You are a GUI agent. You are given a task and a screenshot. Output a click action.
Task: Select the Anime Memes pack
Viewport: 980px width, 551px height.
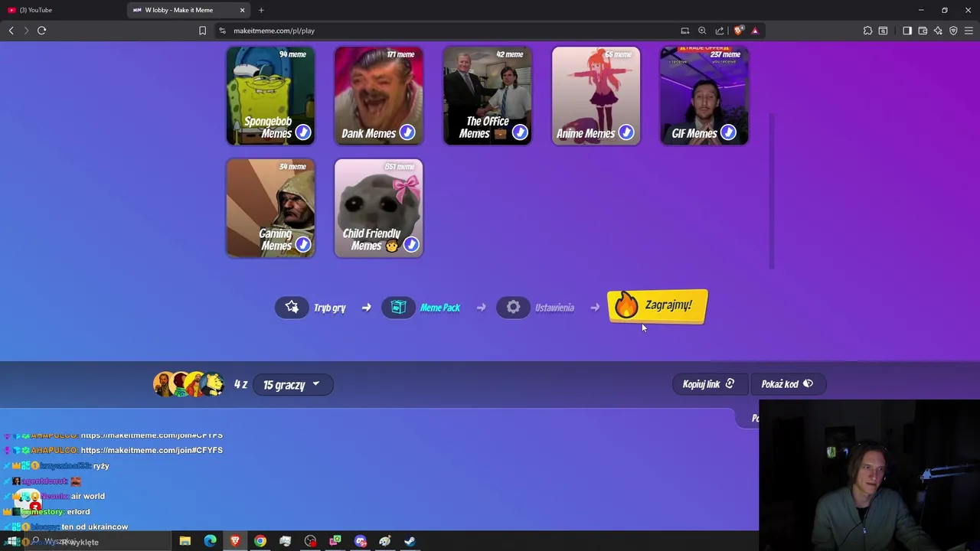click(596, 96)
